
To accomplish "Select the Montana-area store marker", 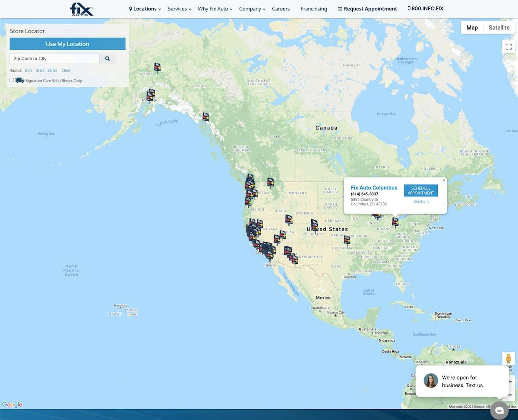I will 270,182.
